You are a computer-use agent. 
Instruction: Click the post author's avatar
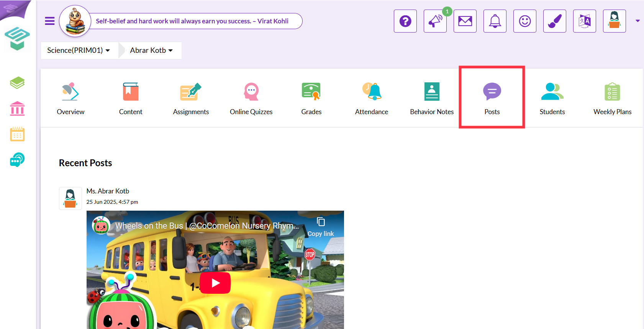click(x=70, y=198)
